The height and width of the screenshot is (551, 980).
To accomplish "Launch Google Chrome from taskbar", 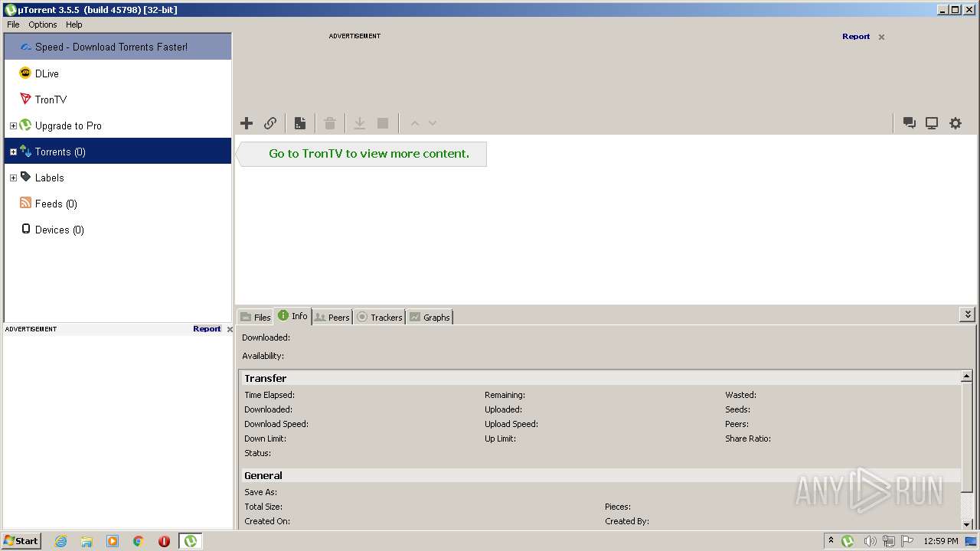I will coord(138,541).
